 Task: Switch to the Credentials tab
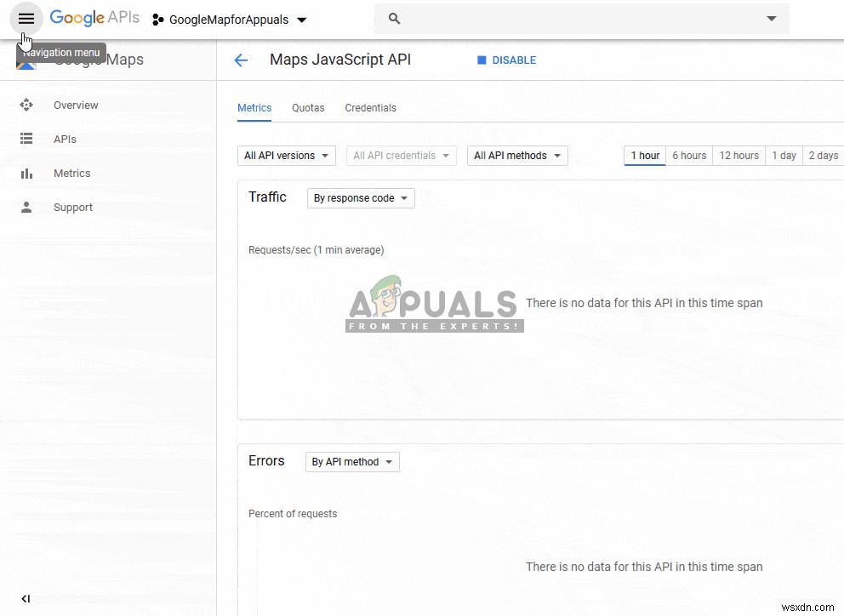coord(370,108)
